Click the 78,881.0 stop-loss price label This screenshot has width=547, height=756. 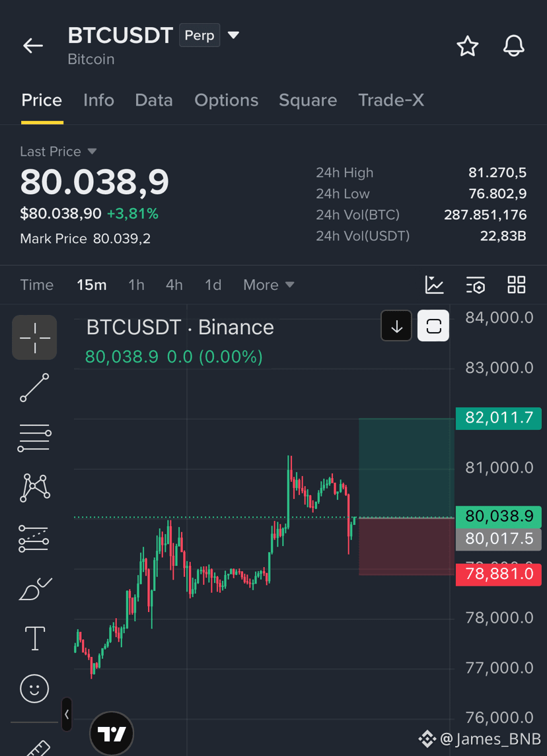498,574
